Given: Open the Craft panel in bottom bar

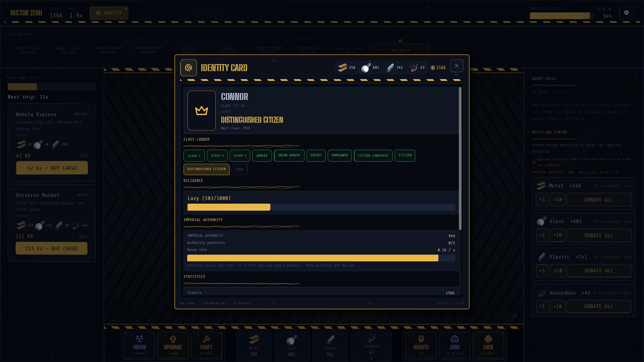Looking at the screenshot, I should point(206,345).
